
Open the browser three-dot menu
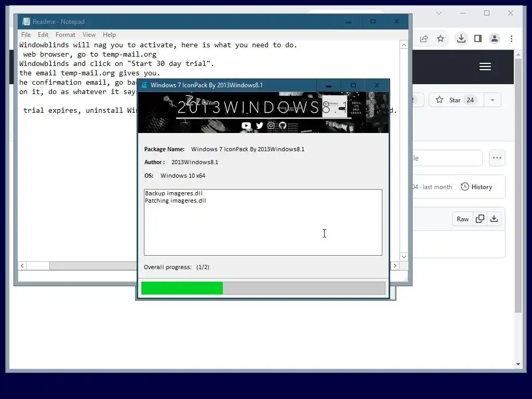(511, 38)
